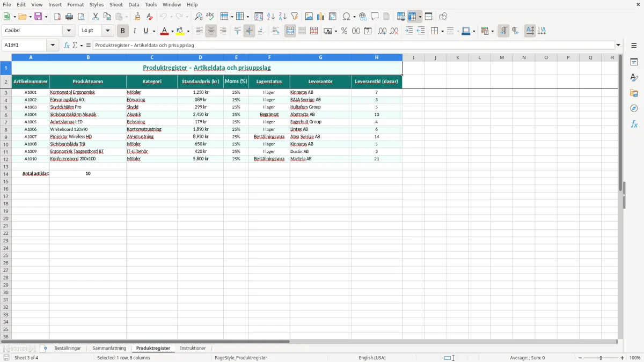This screenshot has width=644, height=362.
Task: Select row 7 header
Action: tap(6, 122)
